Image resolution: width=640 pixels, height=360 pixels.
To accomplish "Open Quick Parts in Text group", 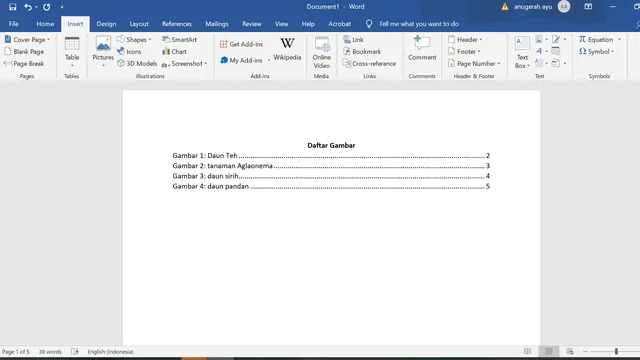I will [x=541, y=40].
